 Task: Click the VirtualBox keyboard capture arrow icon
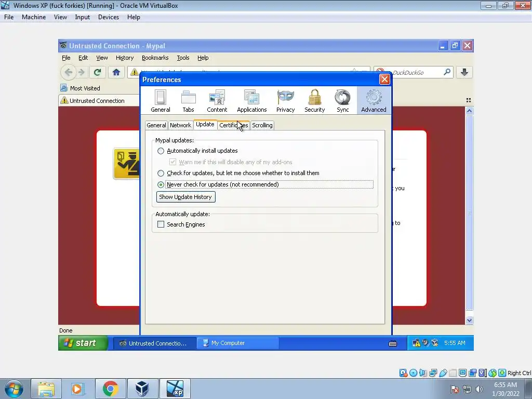(x=502, y=373)
